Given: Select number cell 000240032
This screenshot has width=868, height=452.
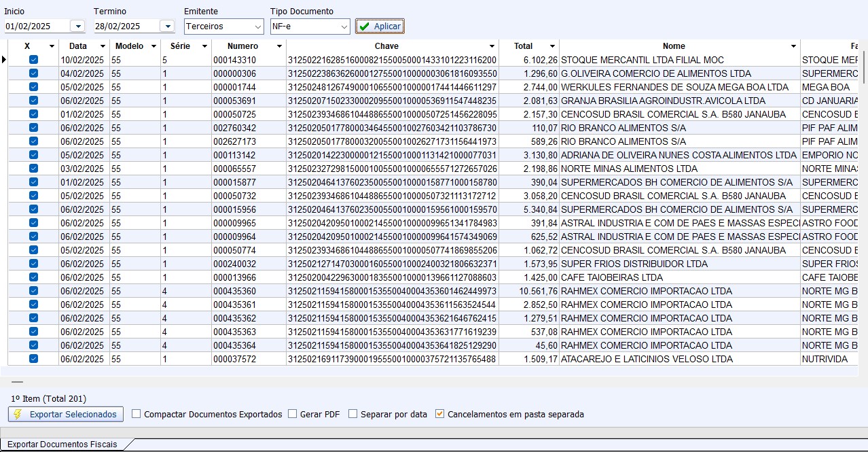Looking at the screenshot, I should point(249,264).
